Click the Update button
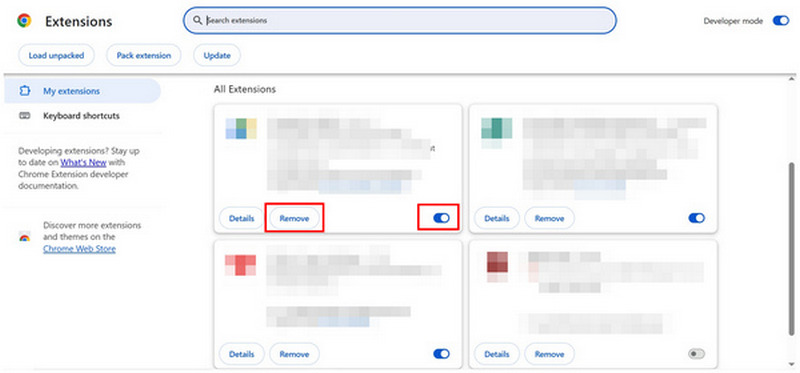 217,56
